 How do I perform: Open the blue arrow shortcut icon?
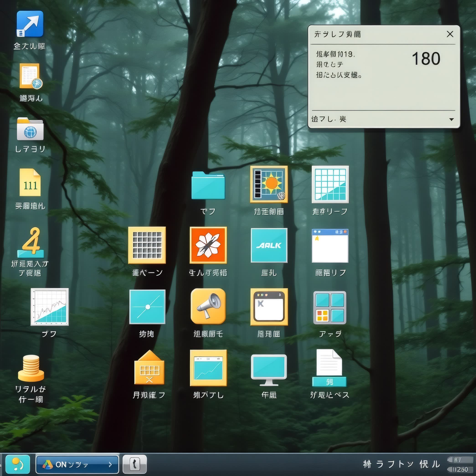coord(30,24)
